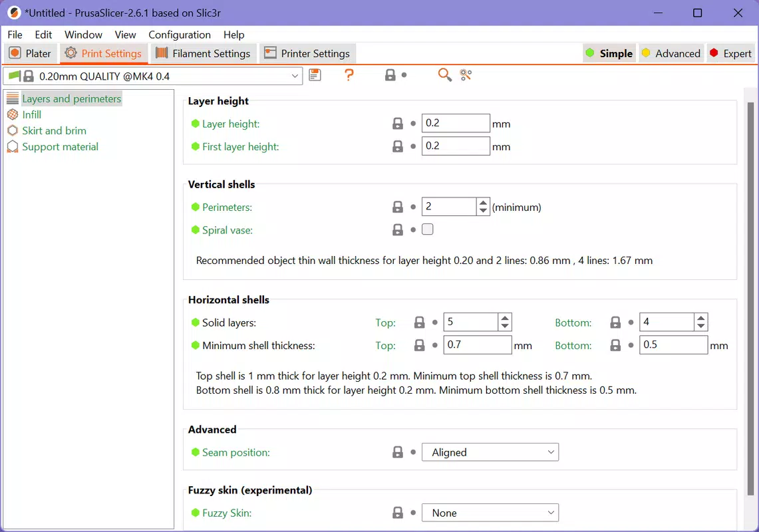
Task: Open Skirt and brim settings page
Action: [x=55, y=131]
